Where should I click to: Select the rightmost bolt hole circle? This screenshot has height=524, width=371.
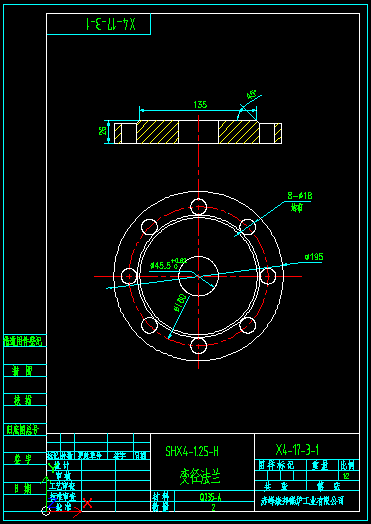[x=268, y=276]
